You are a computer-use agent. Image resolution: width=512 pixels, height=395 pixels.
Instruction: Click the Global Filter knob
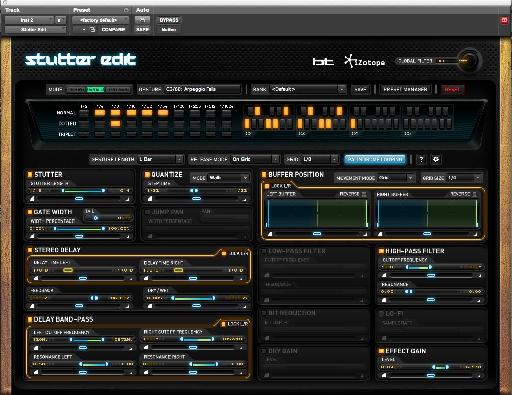(x=469, y=60)
